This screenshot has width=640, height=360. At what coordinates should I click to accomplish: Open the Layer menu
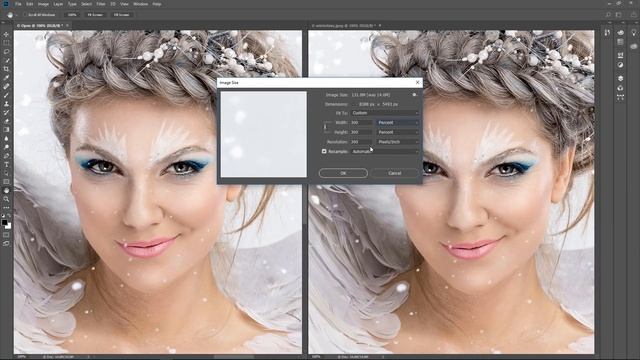(58, 4)
